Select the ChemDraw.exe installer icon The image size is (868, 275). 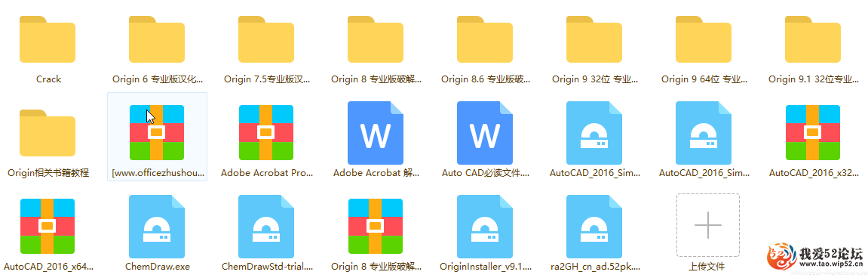[157, 226]
